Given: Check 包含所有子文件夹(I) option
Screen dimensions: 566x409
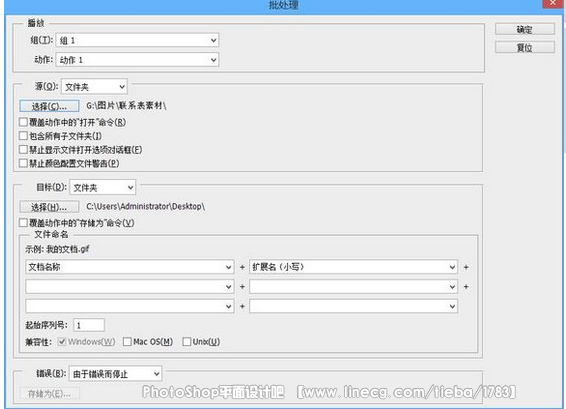Looking at the screenshot, I should tap(23, 136).
